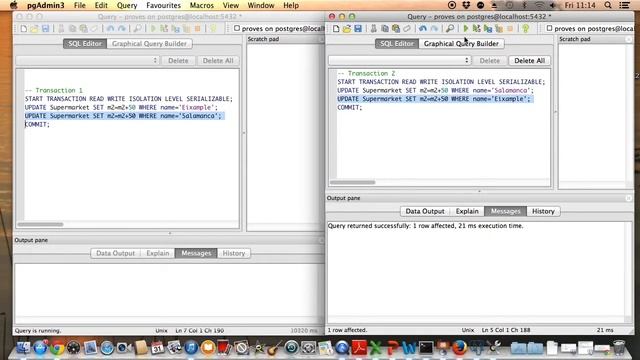Image resolution: width=640 pixels, height=360 pixels.
Task: Open the Macros menu
Action: point(202,5)
